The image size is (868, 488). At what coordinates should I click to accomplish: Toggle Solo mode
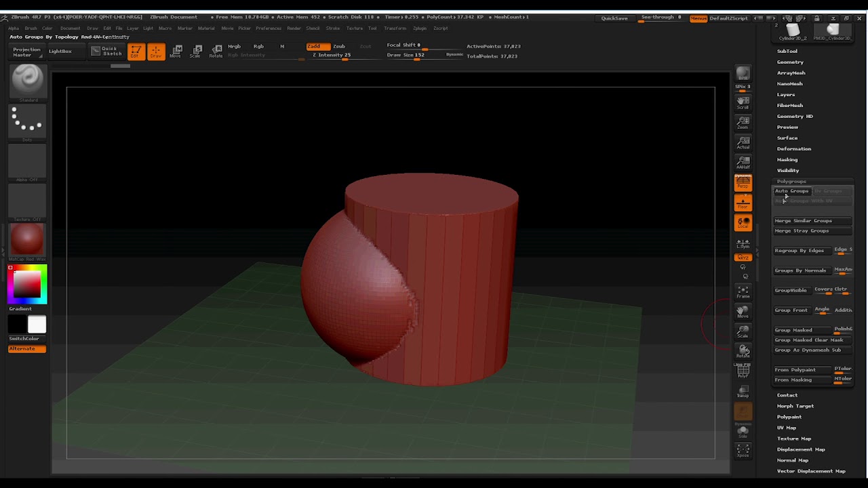point(743,432)
